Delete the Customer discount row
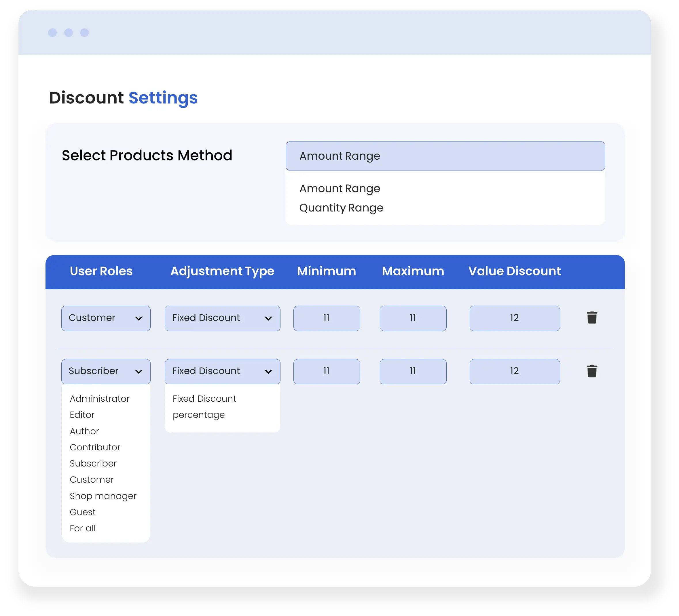The width and height of the screenshot is (679, 616). click(x=592, y=318)
